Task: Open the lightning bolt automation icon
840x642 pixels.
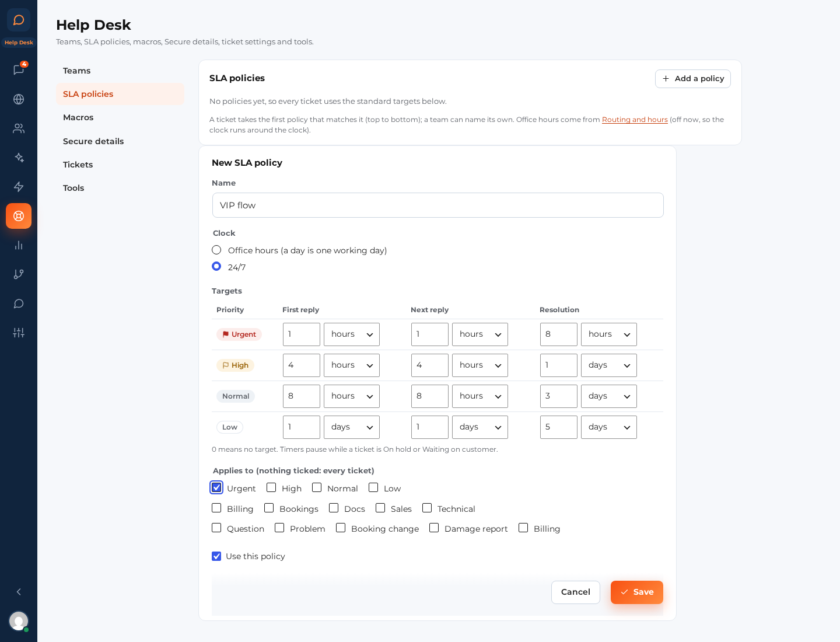Action: (x=19, y=187)
